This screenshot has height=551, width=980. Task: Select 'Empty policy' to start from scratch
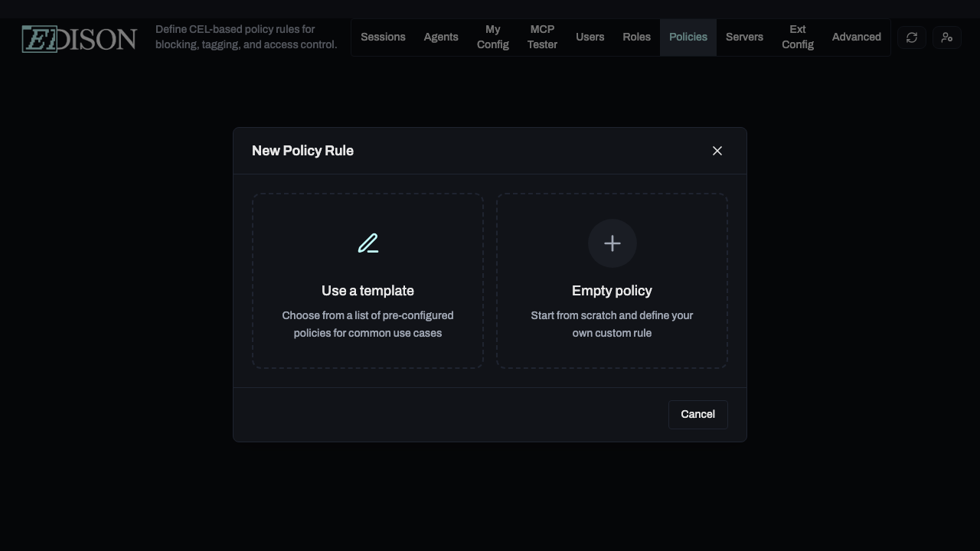point(612,281)
